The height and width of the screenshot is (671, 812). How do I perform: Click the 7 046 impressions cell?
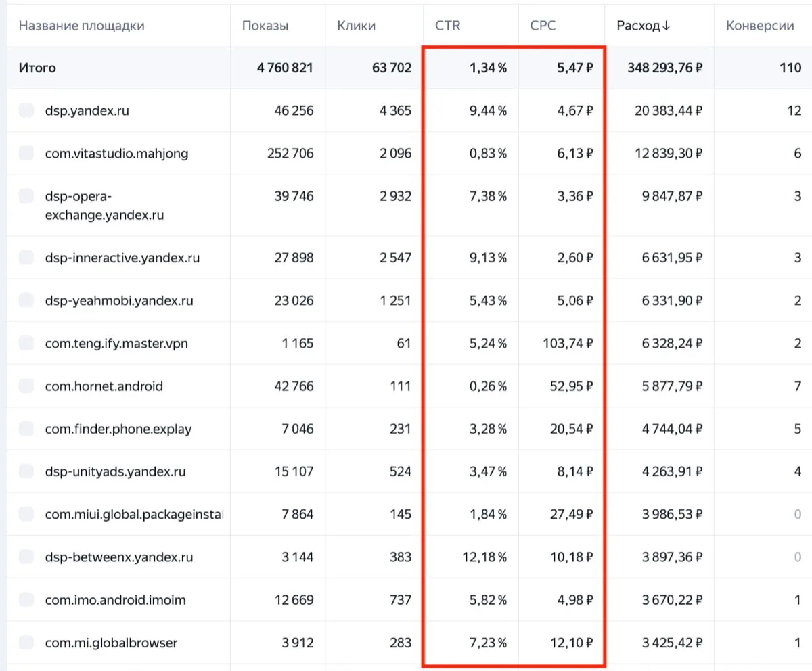pyautogui.click(x=297, y=429)
